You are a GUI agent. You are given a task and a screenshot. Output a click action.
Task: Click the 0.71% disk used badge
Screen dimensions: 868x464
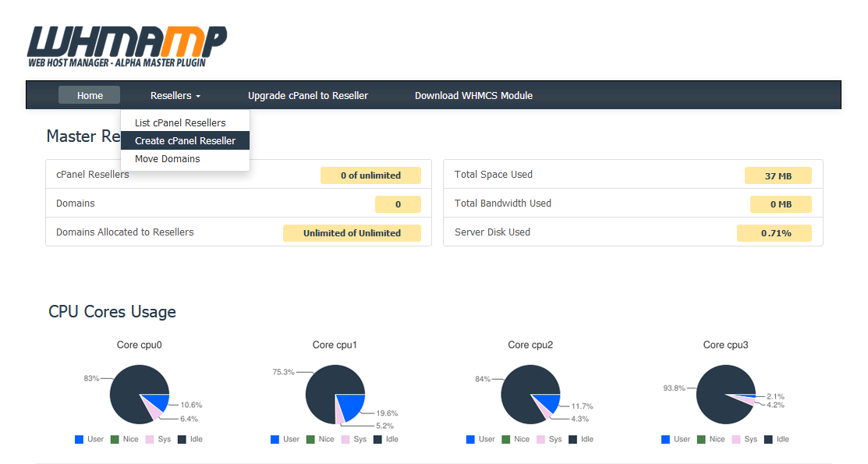pyautogui.click(x=774, y=233)
